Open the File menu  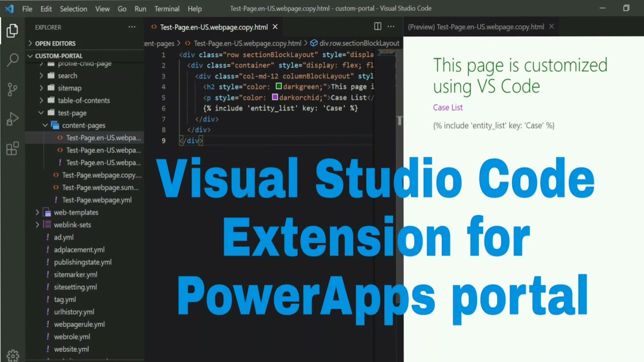[x=27, y=9]
